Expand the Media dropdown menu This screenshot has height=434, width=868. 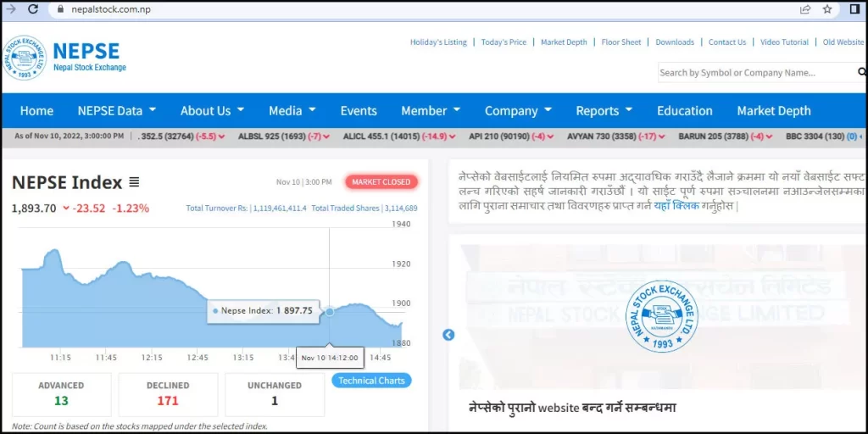pyautogui.click(x=292, y=111)
